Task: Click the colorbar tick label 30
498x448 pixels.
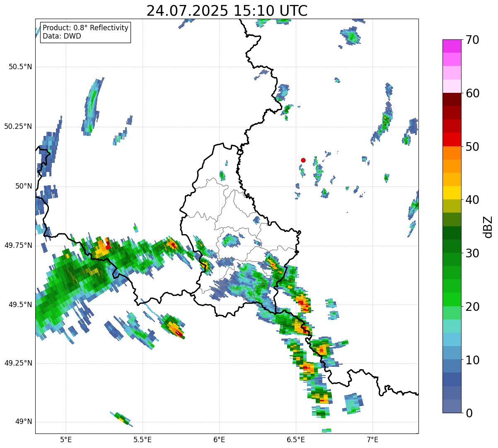Action: [x=472, y=253]
